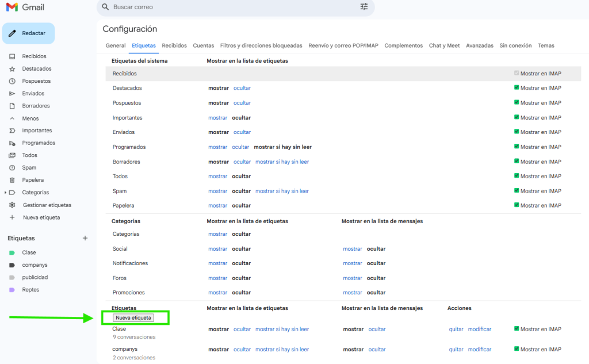Open the Papelera trash folder
Viewport: 589px width, 364px height.
33,180
